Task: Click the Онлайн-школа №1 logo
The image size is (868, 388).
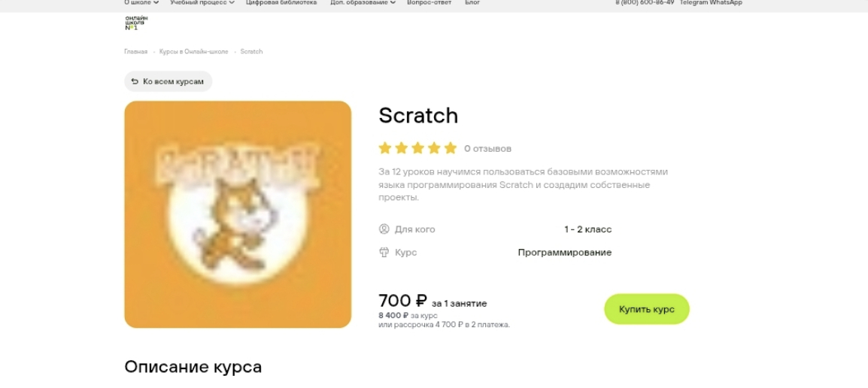Action: pyautogui.click(x=136, y=23)
